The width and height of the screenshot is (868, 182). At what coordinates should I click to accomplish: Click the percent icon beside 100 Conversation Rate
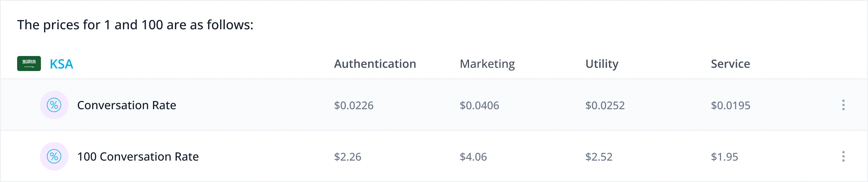[x=54, y=156]
